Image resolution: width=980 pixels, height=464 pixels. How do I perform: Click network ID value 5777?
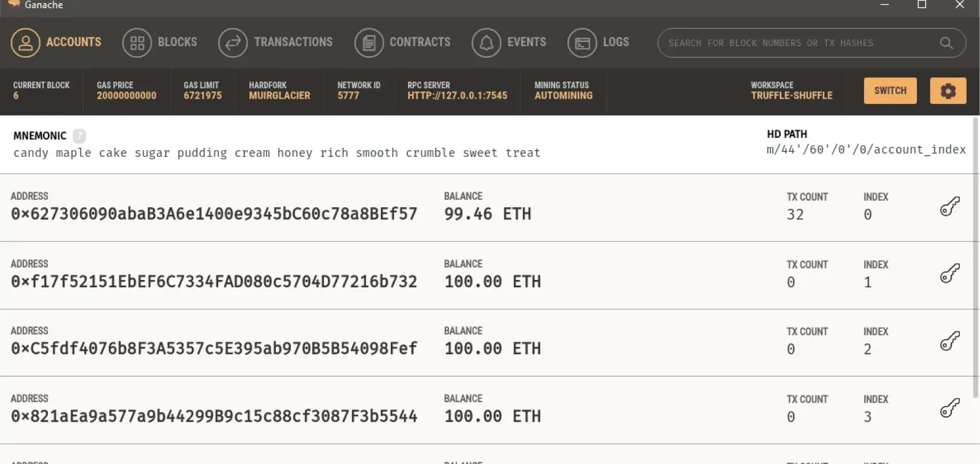[x=348, y=96]
